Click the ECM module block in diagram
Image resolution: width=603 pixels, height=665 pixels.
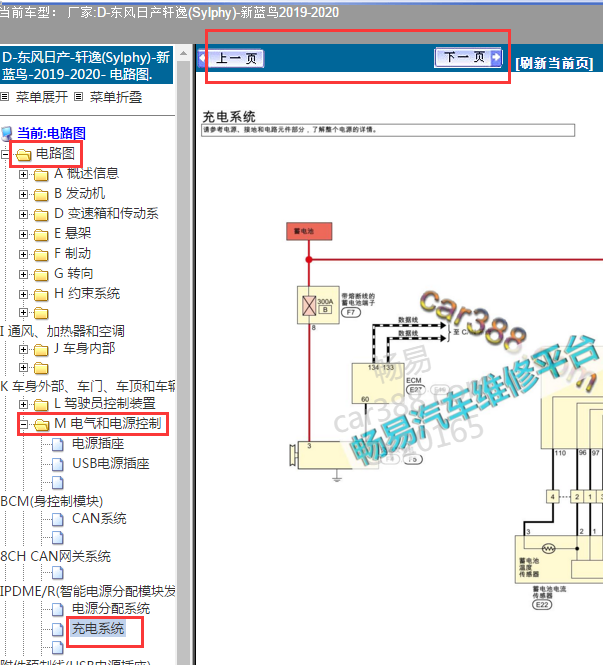click(377, 383)
